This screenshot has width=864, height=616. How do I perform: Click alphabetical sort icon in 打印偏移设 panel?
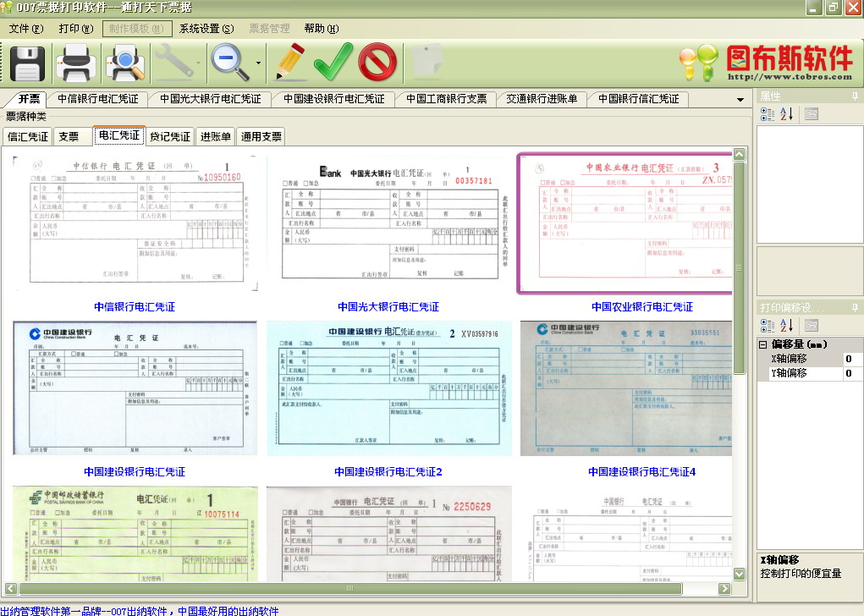pos(786,325)
